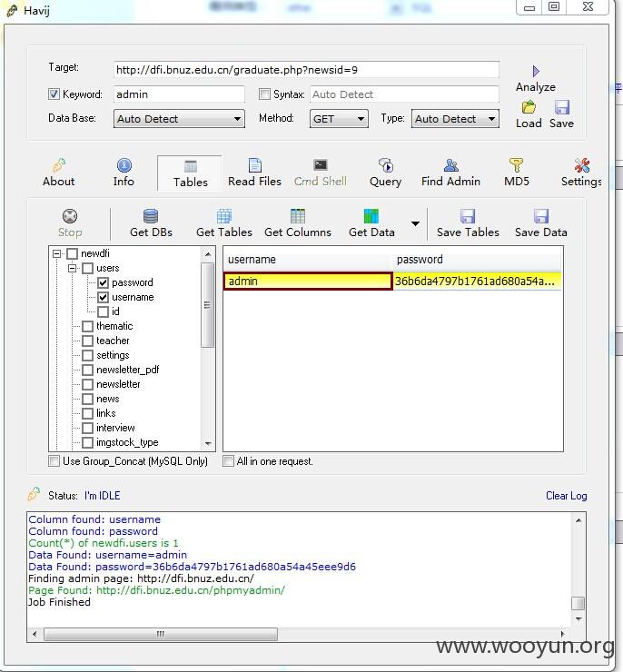Click the phpmyadmin Page Found log line
Image resolution: width=623 pixels, height=672 pixels.
[156, 590]
